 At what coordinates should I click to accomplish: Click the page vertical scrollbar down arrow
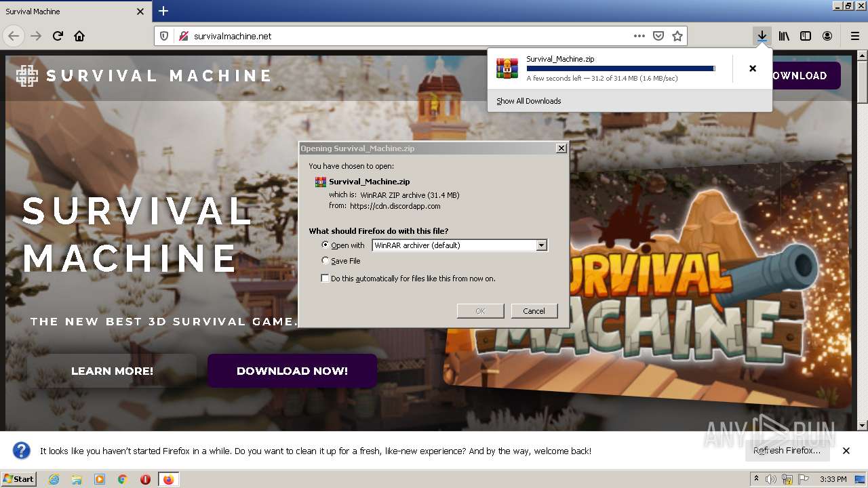coord(862,426)
